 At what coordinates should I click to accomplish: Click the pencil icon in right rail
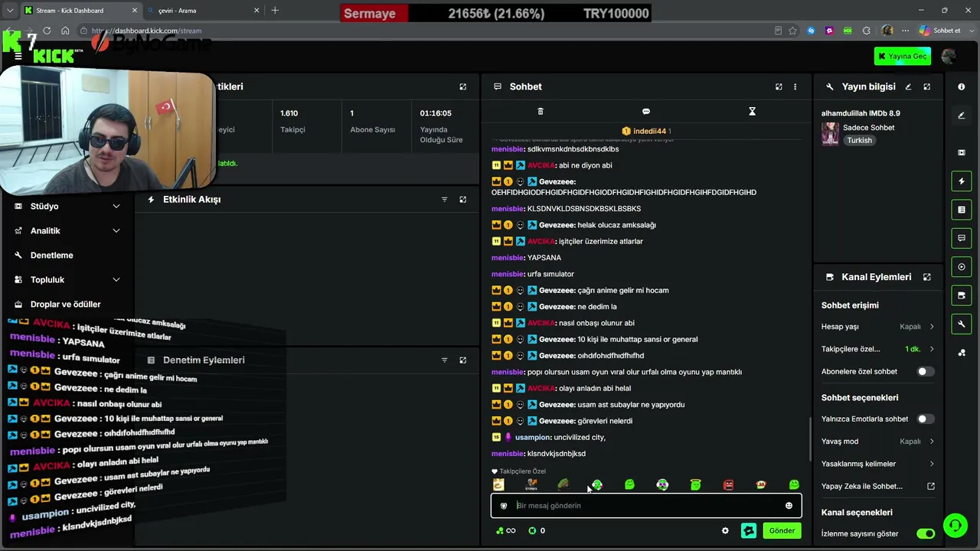click(x=962, y=116)
